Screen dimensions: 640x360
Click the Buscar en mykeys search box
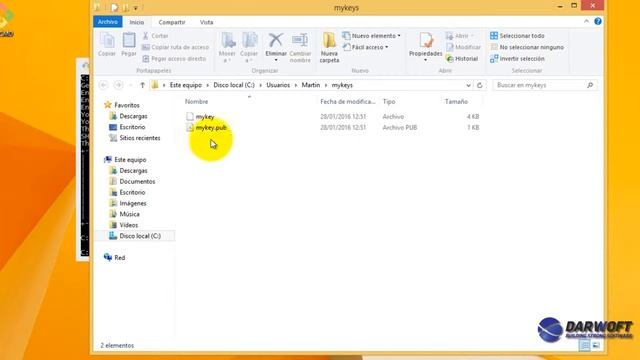click(x=544, y=85)
